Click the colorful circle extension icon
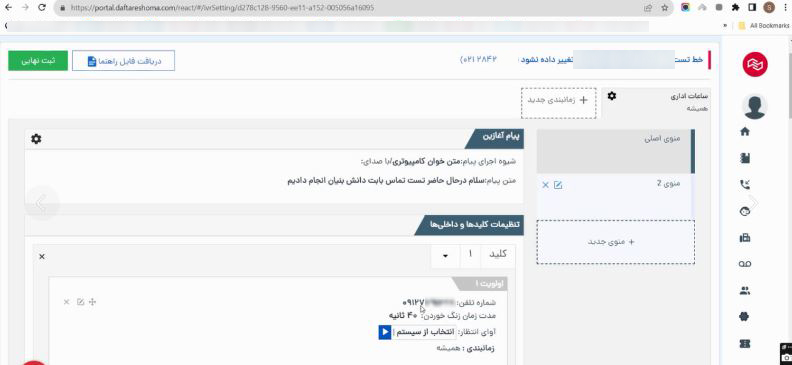Viewport: 792px width, 365px height. [685, 8]
